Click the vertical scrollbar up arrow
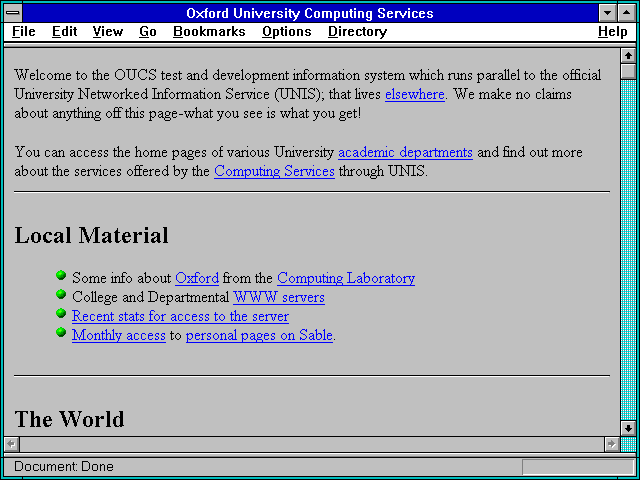Screen dimensions: 640x480 pyautogui.click(x=628, y=56)
